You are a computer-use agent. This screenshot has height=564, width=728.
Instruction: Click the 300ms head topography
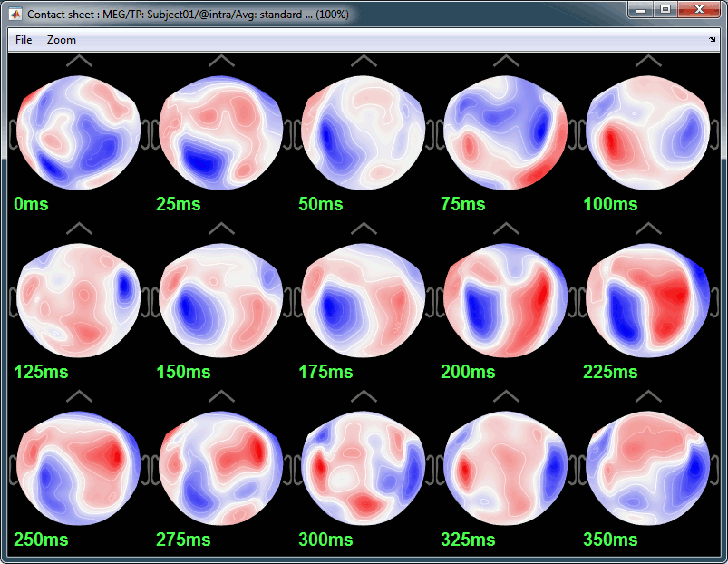364,468
